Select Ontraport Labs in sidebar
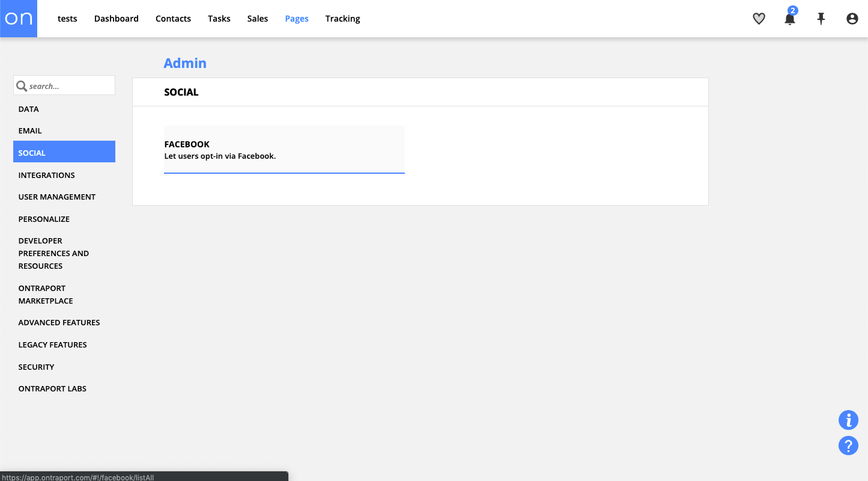 pyautogui.click(x=52, y=388)
